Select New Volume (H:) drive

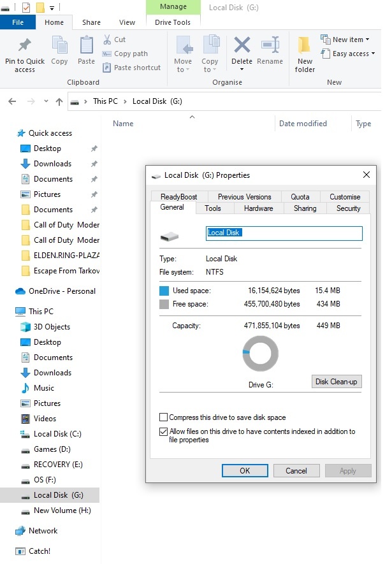pyautogui.click(x=55, y=510)
